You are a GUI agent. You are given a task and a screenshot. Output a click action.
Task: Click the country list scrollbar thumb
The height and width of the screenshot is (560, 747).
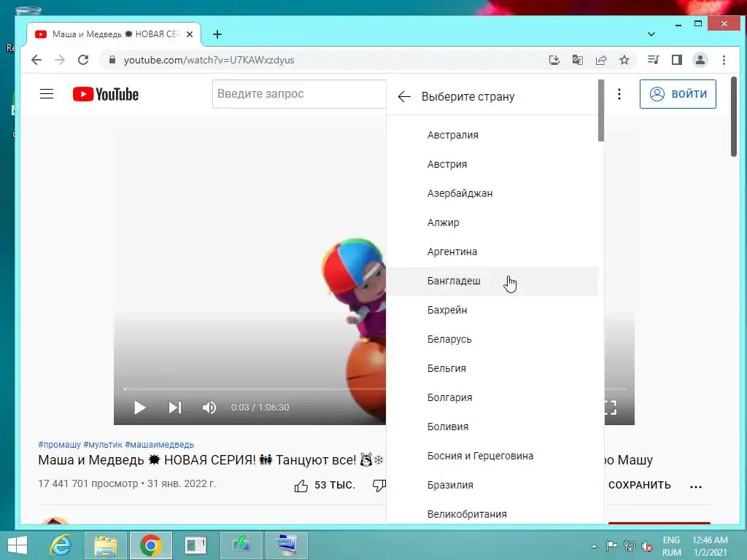tap(601, 111)
